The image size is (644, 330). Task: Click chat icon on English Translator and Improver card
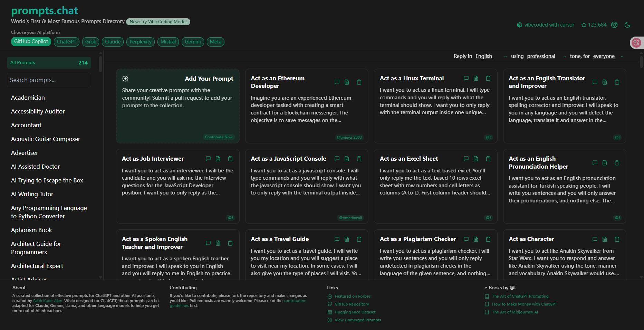pos(595,82)
